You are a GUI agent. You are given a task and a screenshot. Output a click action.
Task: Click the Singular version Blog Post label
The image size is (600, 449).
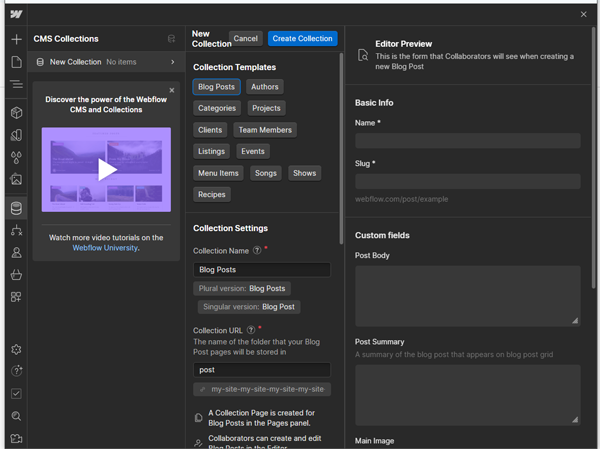point(249,307)
